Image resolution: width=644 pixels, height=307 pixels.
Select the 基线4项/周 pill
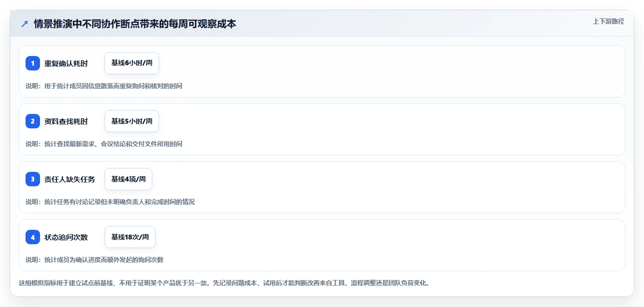tap(128, 179)
